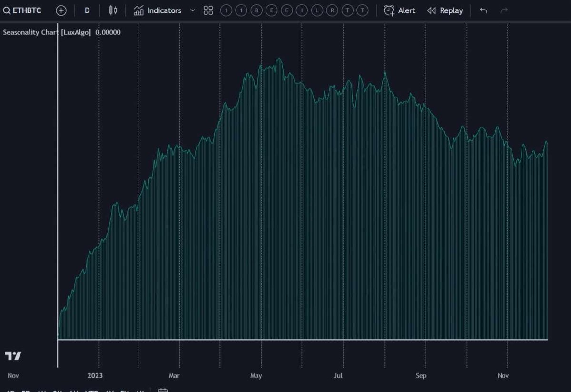This screenshot has height=392, width=571.
Task: Open the multi-chart layout selector
Action: [208, 10]
